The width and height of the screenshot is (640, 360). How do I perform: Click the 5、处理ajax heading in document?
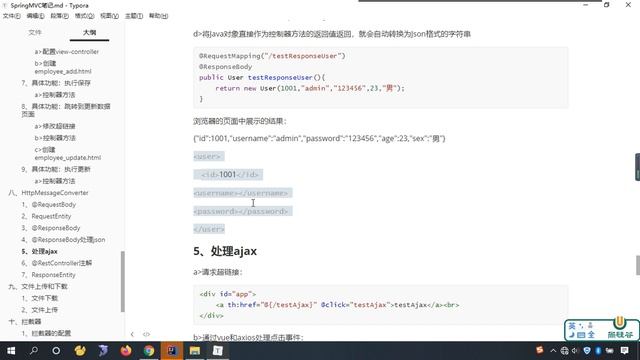[225, 251]
